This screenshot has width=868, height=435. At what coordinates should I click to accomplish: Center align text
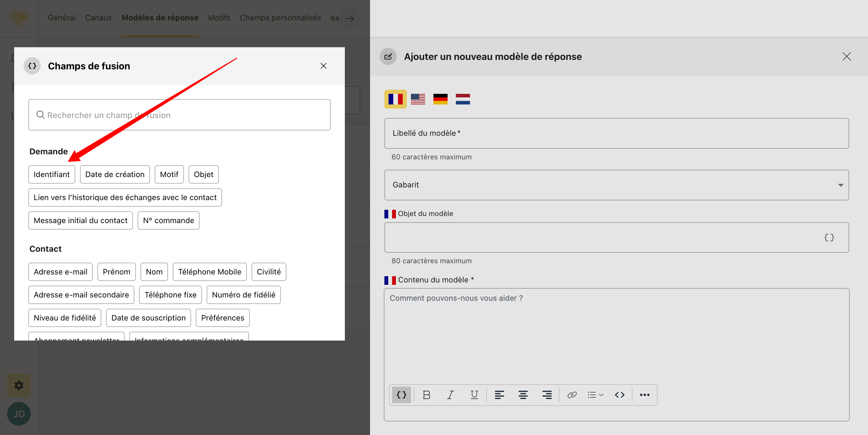pyautogui.click(x=523, y=395)
